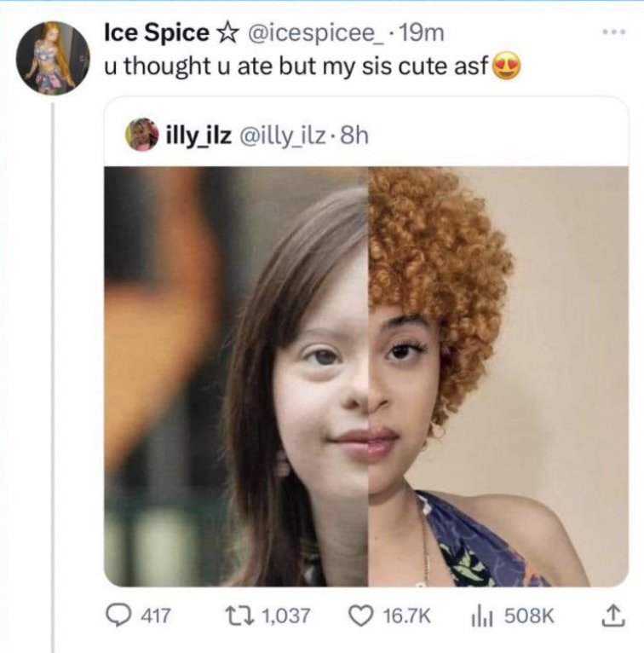Click the 8h quoted tweet timestamp
This screenshot has width=644, height=653.
pos(354,135)
